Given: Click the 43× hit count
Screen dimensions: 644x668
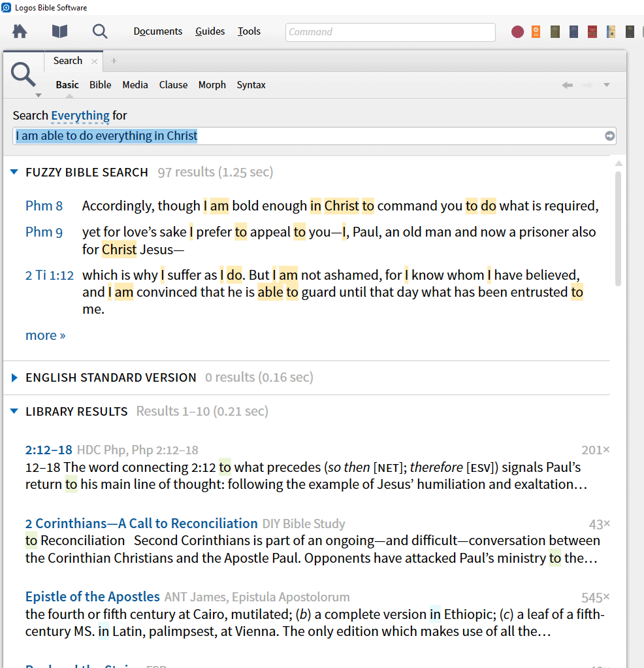Looking at the screenshot, I should point(600,524).
